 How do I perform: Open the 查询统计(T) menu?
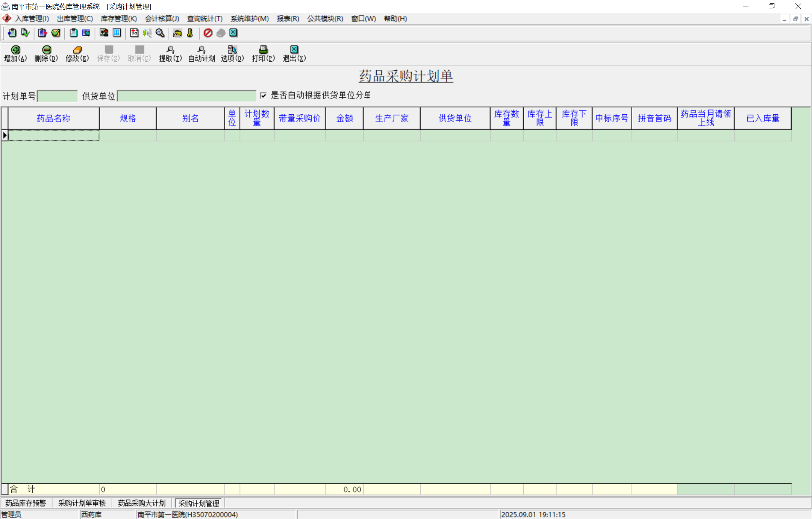205,19
